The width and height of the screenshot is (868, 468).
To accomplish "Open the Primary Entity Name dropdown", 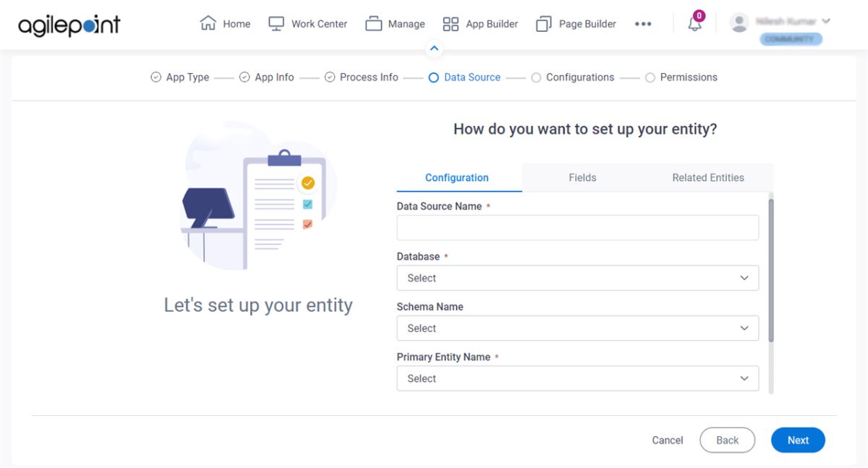I will [x=577, y=378].
